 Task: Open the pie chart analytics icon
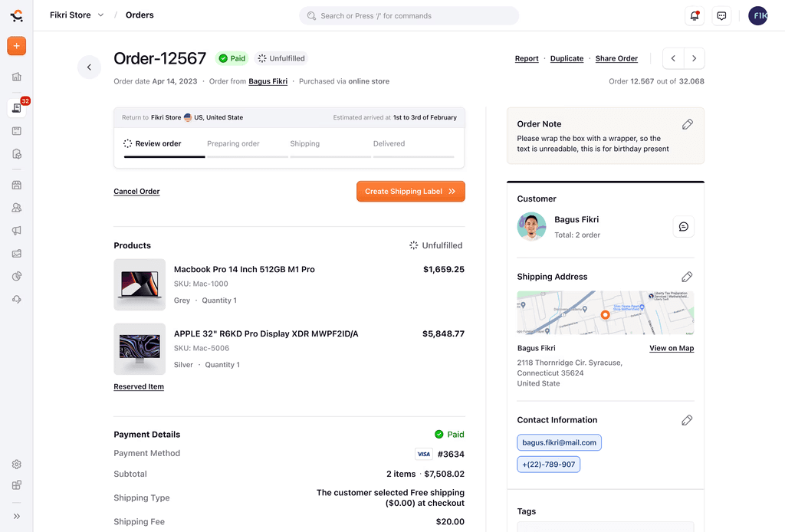pos(17,276)
